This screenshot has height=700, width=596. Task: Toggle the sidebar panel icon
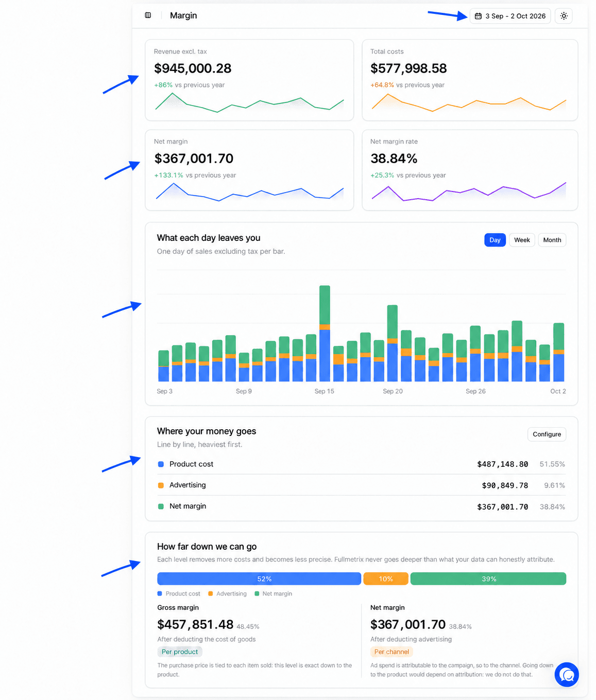pos(148,15)
